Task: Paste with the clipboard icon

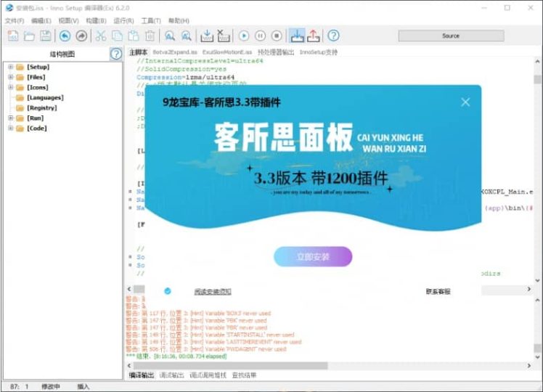Action: click(x=134, y=36)
